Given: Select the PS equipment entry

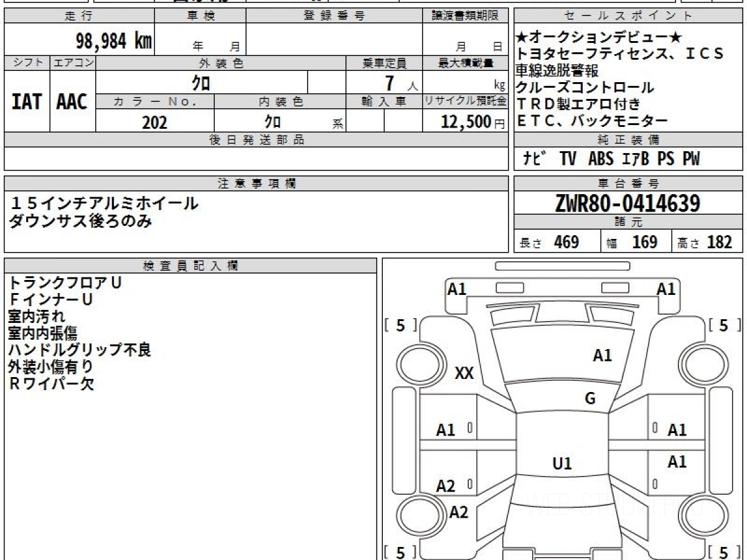Looking at the screenshot, I should coord(665,159).
